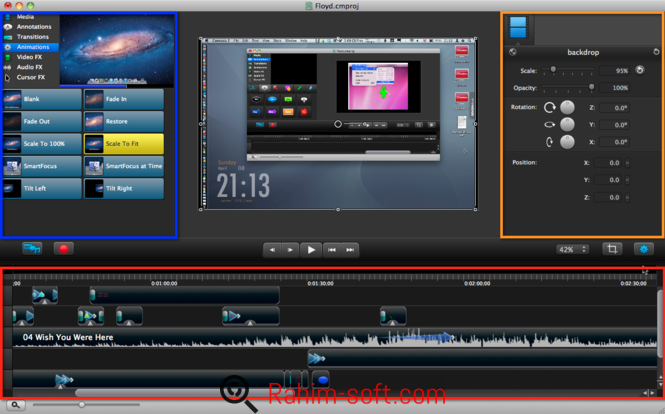Toggle crop mode on the canvas
Viewport: 665px width, 414px height.
(x=612, y=249)
